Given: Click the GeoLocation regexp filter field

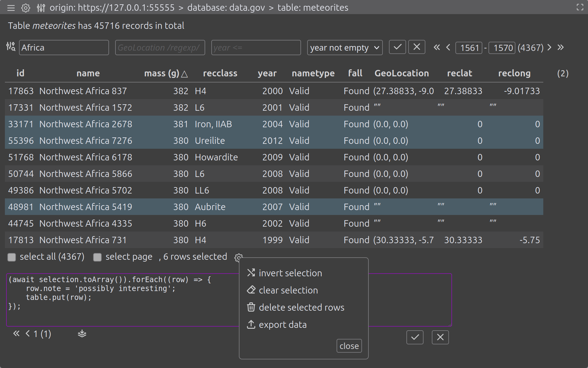Looking at the screenshot, I should point(160,48).
